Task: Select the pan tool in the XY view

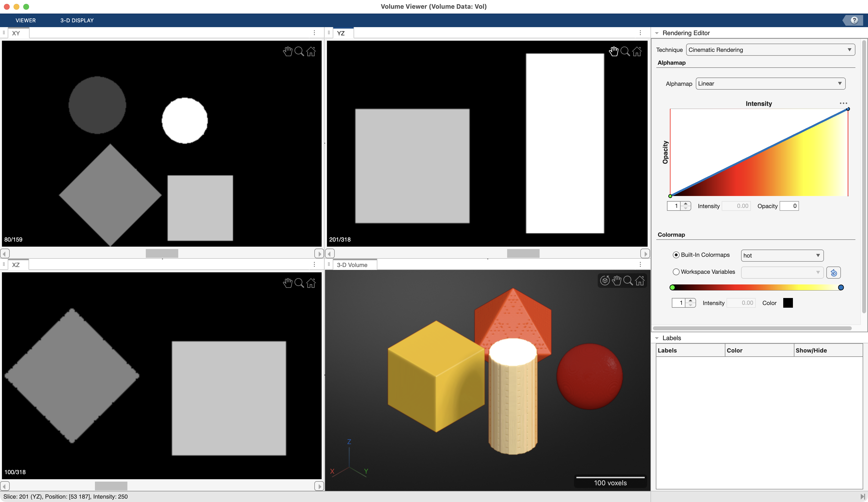Action: click(x=288, y=51)
